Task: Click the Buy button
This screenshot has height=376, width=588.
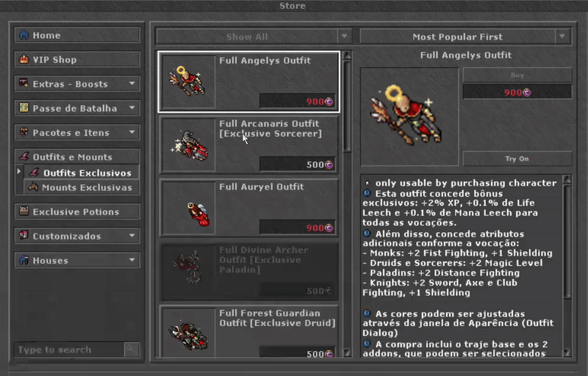Action: [517, 76]
